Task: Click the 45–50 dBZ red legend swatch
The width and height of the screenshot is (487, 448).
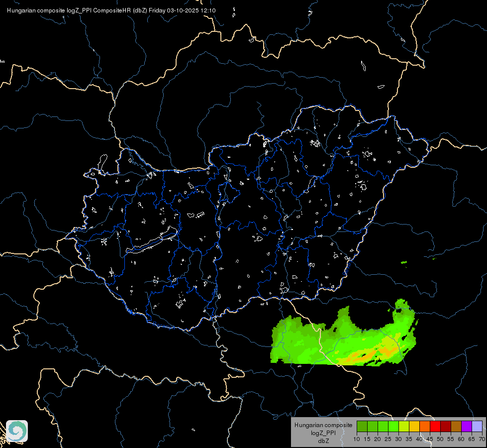Action: click(x=435, y=426)
